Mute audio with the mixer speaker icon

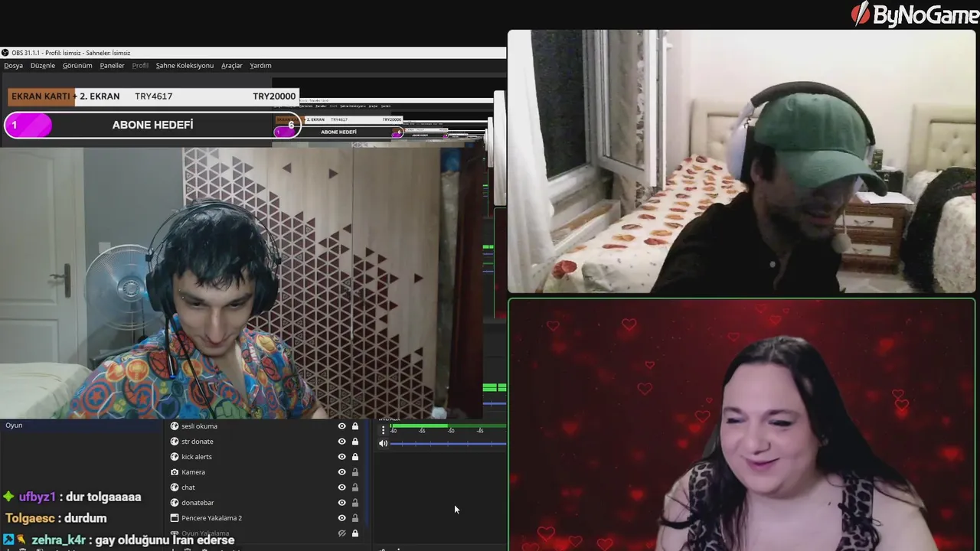[384, 443]
